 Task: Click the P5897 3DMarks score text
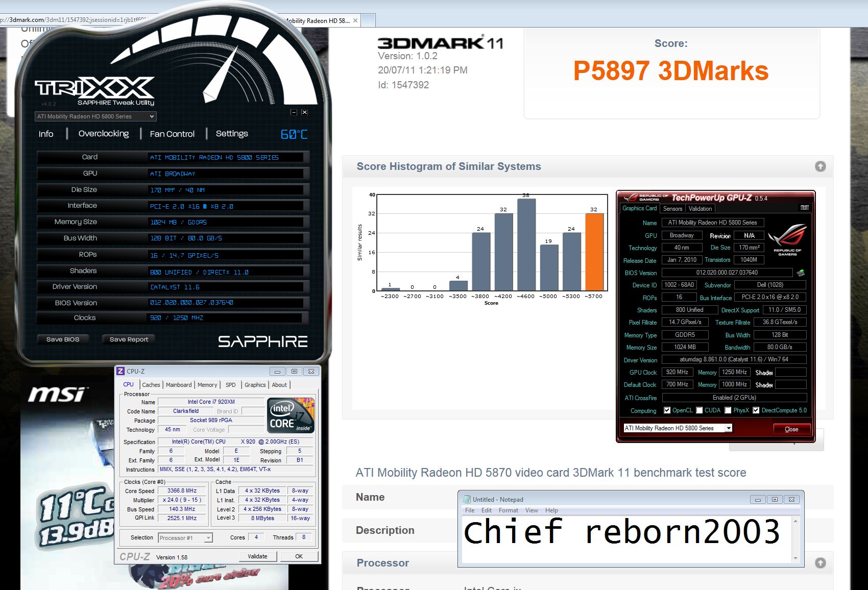(x=671, y=71)
